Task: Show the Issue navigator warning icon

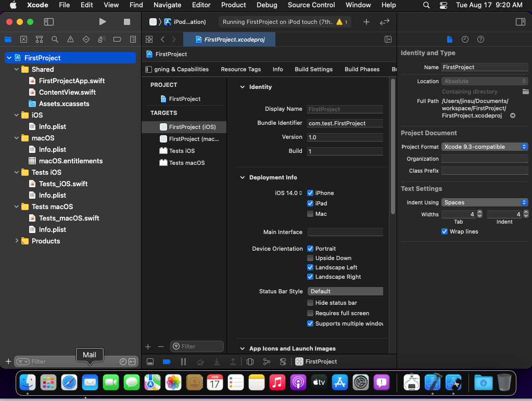Action: [70, 40]
